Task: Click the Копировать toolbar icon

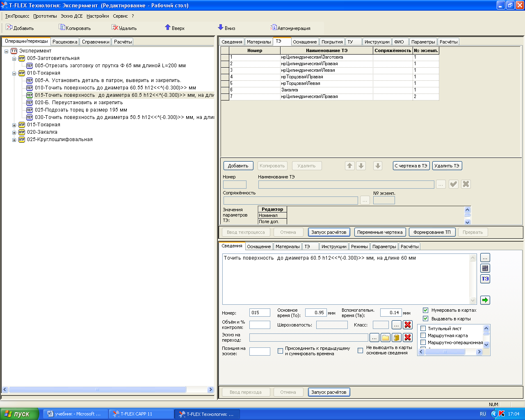Action: [x=62, y=27]
